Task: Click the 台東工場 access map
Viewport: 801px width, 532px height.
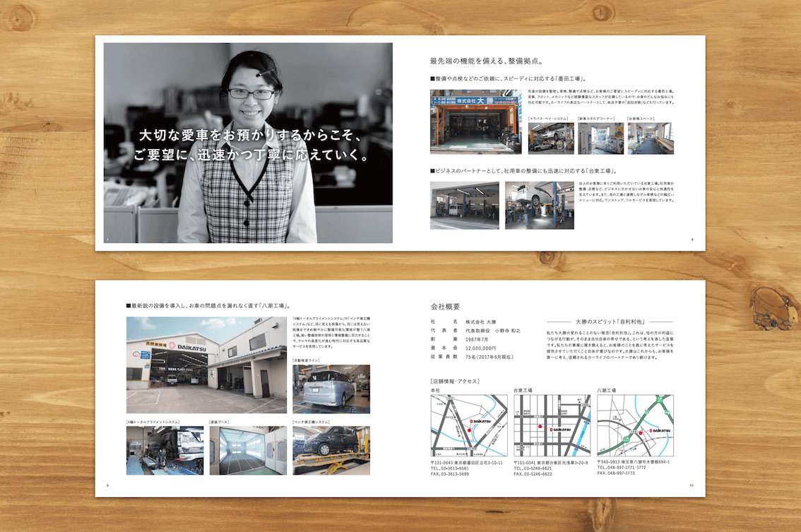Action: pos(551,425)
